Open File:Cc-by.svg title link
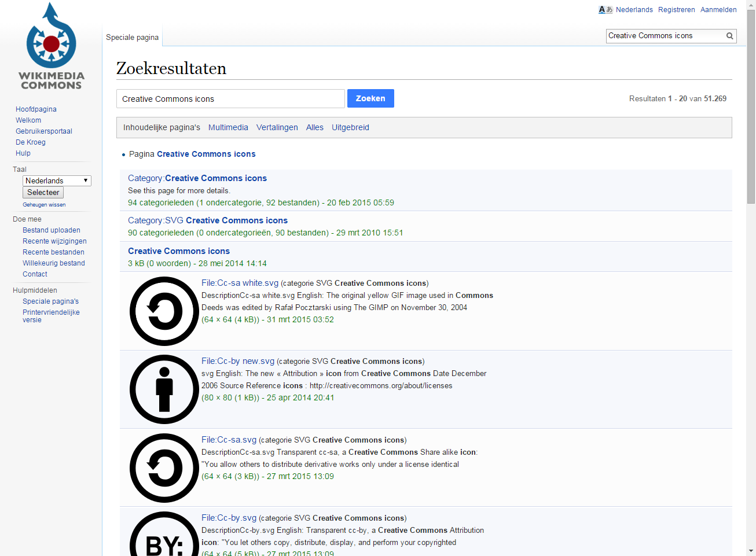 pyautogui.click(x=229, y=518)
